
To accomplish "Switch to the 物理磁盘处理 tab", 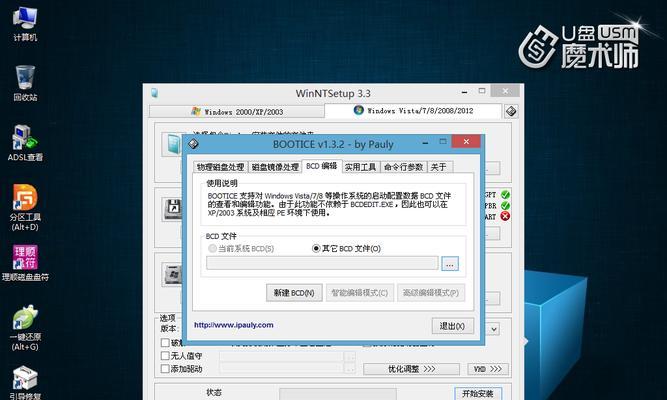I will click(220, 167).
